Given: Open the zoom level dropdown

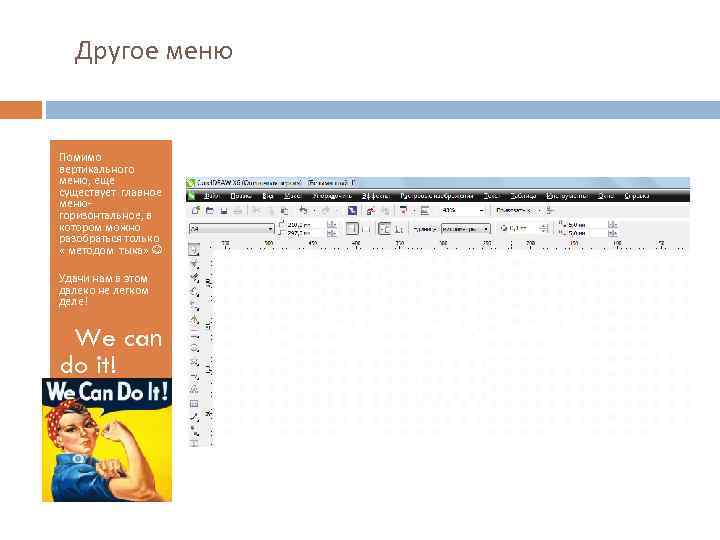Looking at the screenshot, I should tap(481, 210).
